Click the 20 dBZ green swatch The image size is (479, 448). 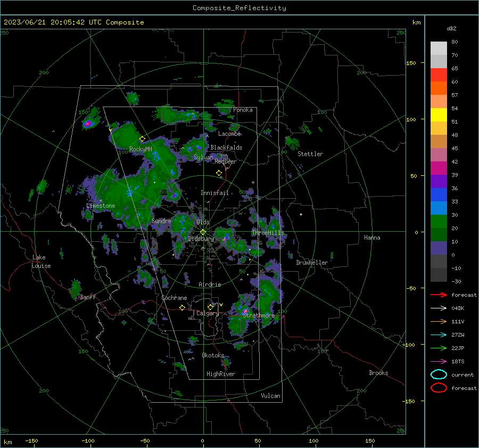coord(439,222)
